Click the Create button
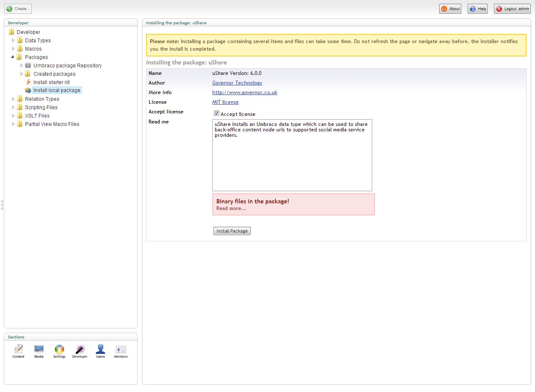Viewport: 535px width, 392px height. click(18, 9)
